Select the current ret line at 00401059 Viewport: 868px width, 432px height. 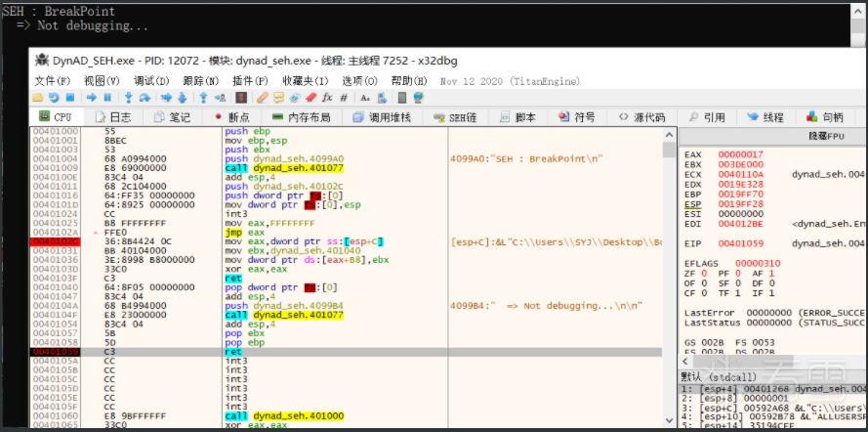click(x=346, y=352)
